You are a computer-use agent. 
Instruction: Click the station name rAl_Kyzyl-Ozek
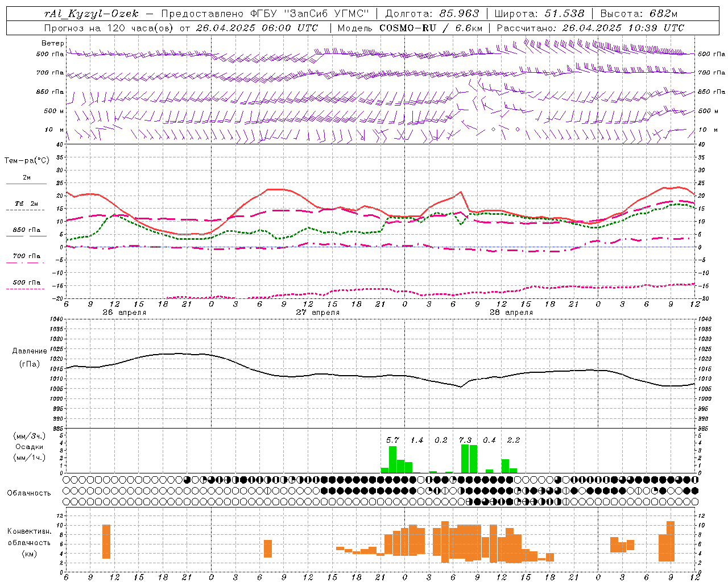[x=91, y=14]
